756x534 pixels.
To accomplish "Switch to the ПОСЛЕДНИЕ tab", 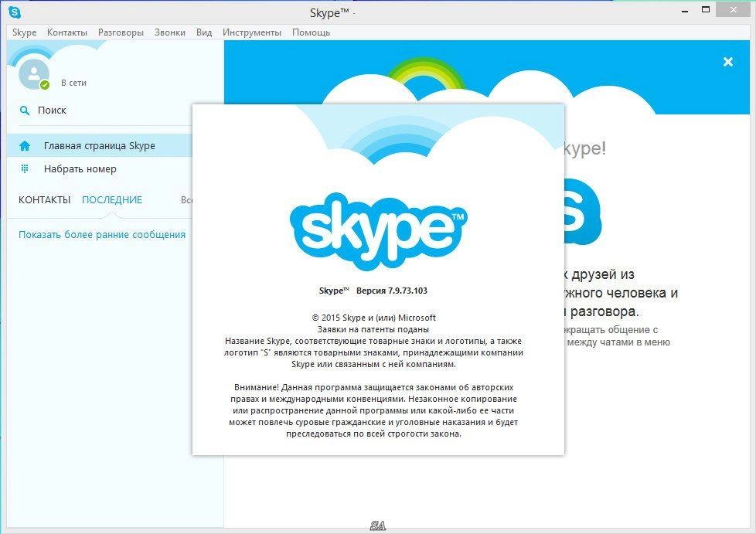I will pos(112,200).
